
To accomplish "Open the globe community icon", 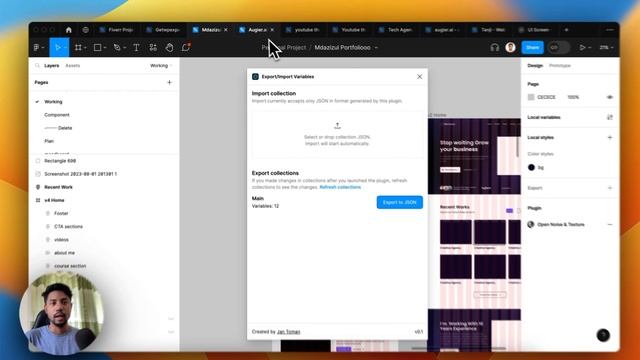I will coord(85,30).
